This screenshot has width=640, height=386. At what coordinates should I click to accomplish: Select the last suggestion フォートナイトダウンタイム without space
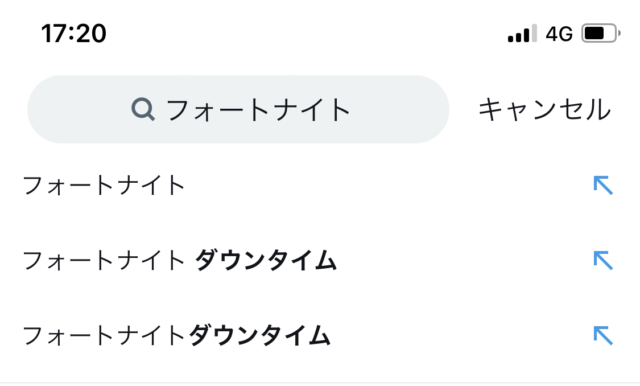coord(320,335)
